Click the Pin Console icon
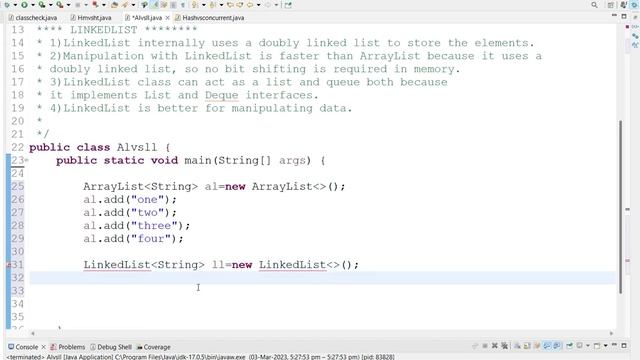This screenshot has width=640, height=360. [x=569, y=346]
